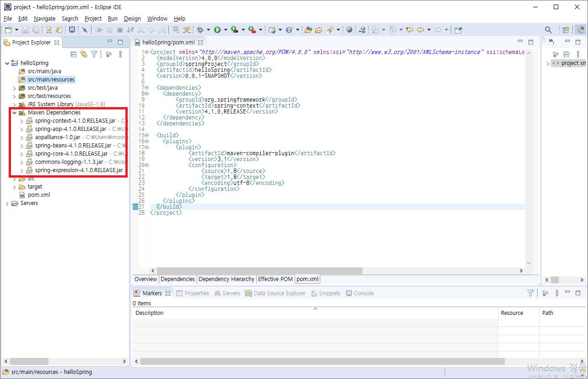Click the editor horizontal scrollbar
The width and height of the screenshot is (588, 379).
pos(259,271)
